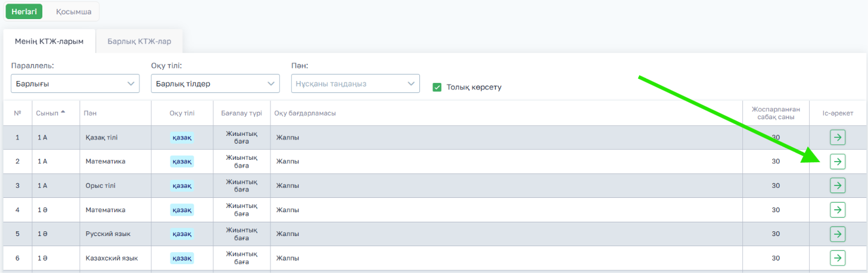Open arrow action for Русский язык row
The width and height of the screenshot is (868, 273).
point(838,234)
